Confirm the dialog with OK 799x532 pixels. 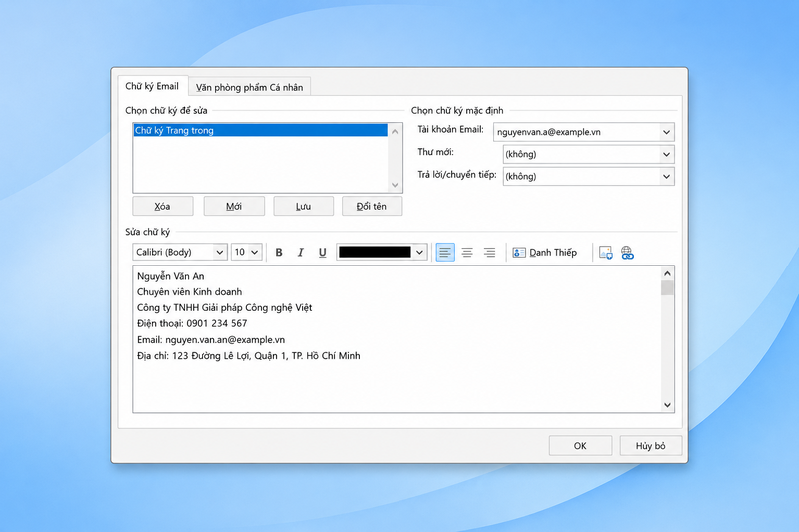580,446
